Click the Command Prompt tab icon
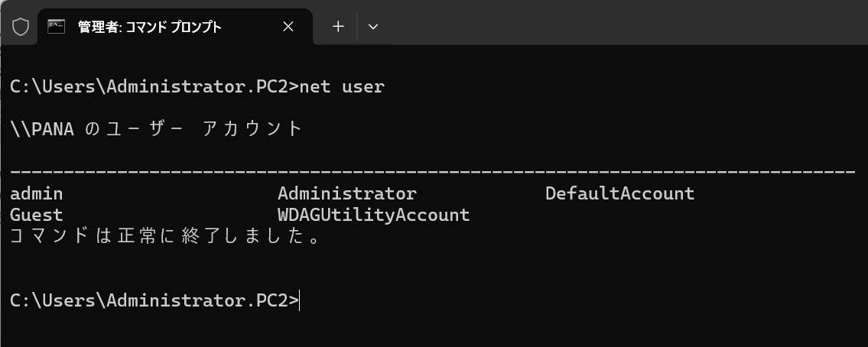Screen dimensions: 868x347 pos(56,27)
